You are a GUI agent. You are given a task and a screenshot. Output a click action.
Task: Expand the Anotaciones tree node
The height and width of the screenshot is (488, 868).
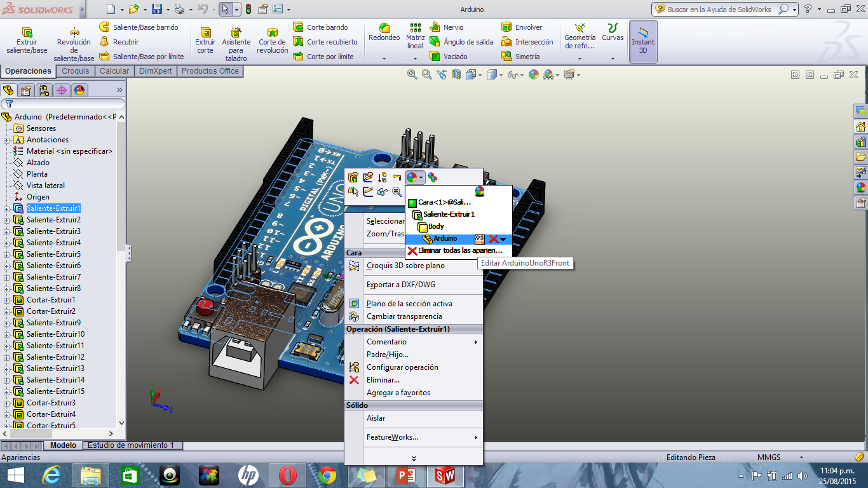pos(6,140)
